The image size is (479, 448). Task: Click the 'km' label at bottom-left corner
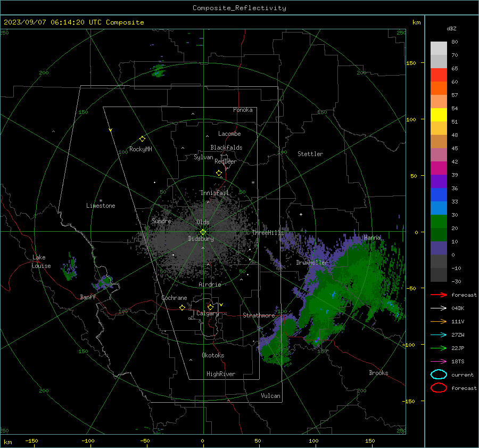[8, 442]
